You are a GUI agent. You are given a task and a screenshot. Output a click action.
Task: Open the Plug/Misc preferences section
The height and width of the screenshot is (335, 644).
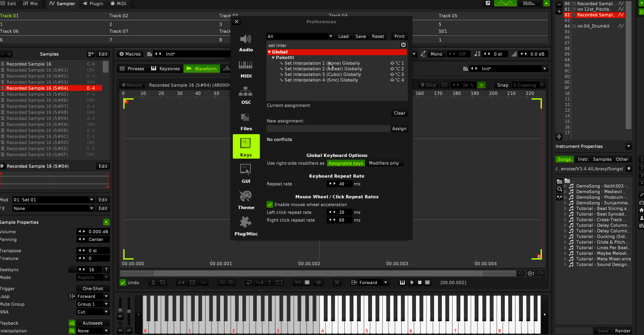[x=246, y=227]
